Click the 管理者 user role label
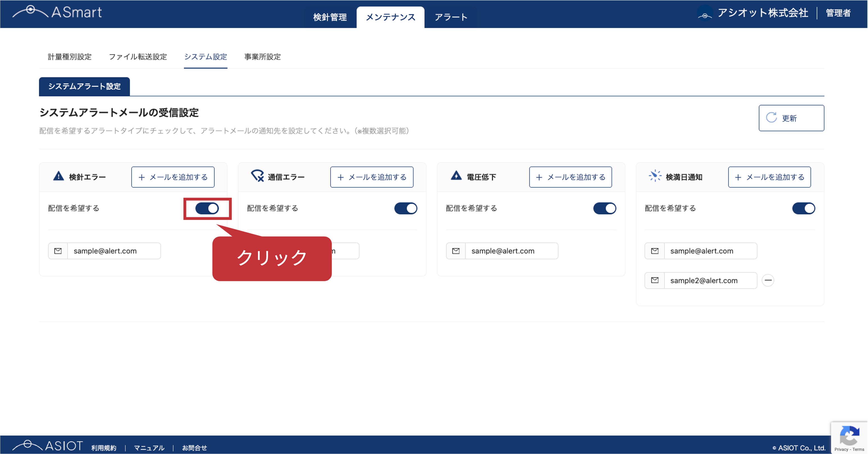 838,13
